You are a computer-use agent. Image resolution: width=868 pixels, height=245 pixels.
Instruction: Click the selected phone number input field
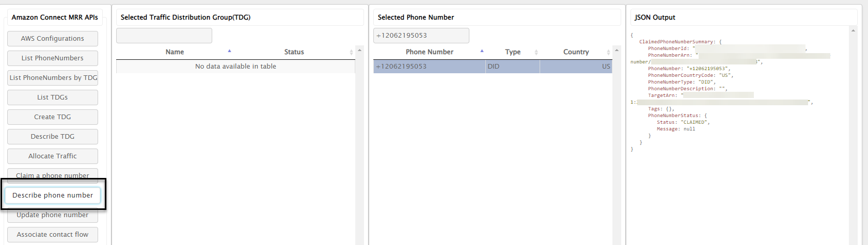click(x=421, y=36)
